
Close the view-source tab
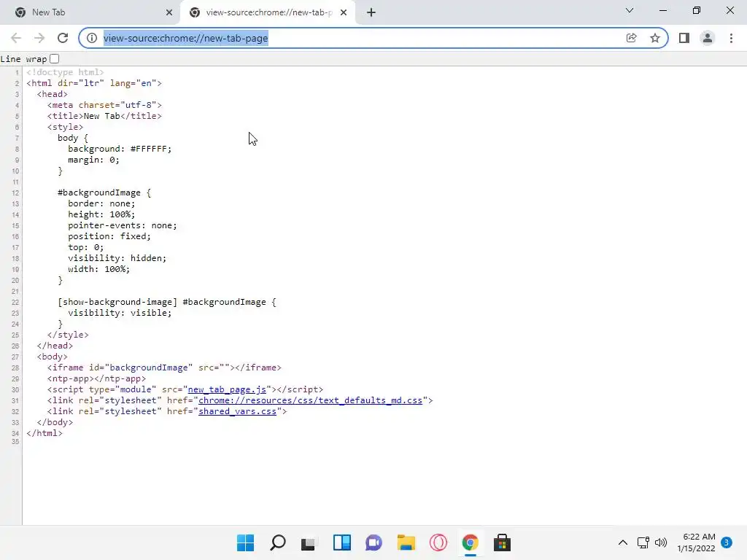coord(344,13)
